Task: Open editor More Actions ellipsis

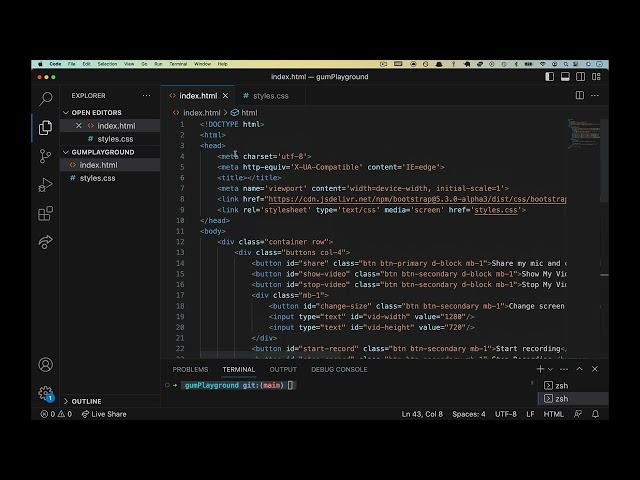Action: tap(595, 96)
